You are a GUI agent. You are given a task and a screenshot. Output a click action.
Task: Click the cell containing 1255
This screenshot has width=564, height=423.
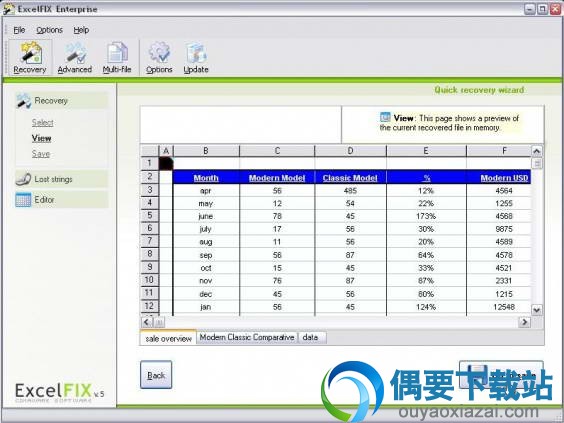(499, 204)
